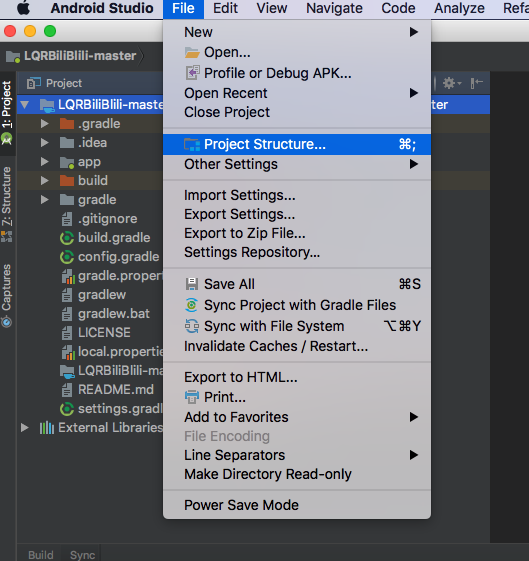Click the Gradle sync icon
529x561 pixels.
[x=192, y=305]
